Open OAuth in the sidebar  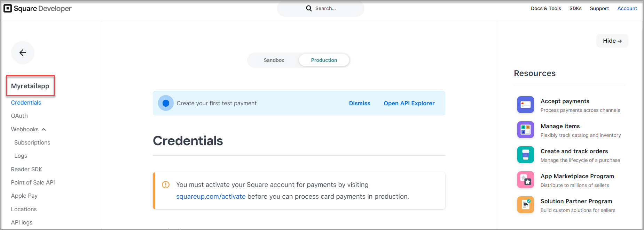[19, 116]
